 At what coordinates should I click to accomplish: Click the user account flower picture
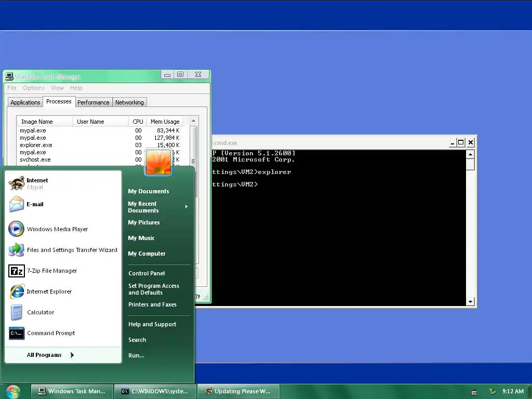158,162
